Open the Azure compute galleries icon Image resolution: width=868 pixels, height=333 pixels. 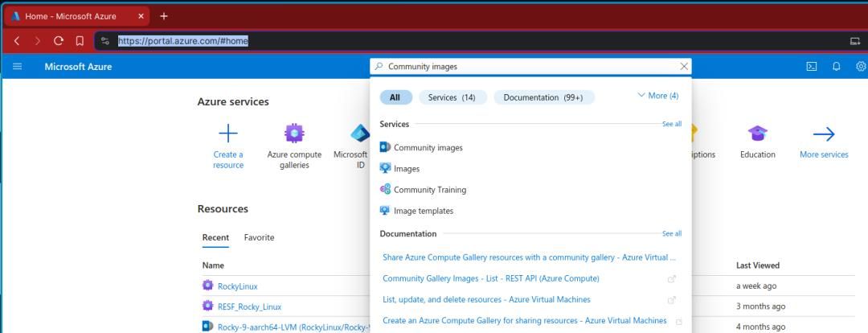tap(294, 134)
